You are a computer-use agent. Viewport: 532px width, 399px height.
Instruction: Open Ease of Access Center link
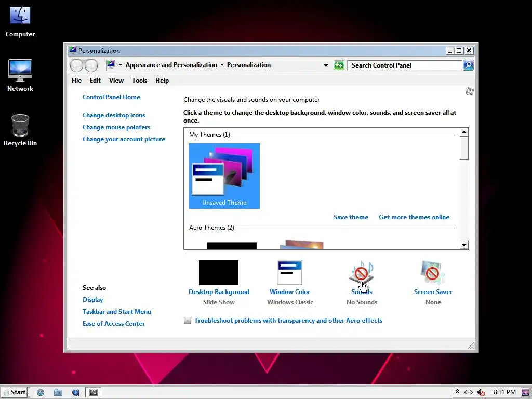coord(114,324)
